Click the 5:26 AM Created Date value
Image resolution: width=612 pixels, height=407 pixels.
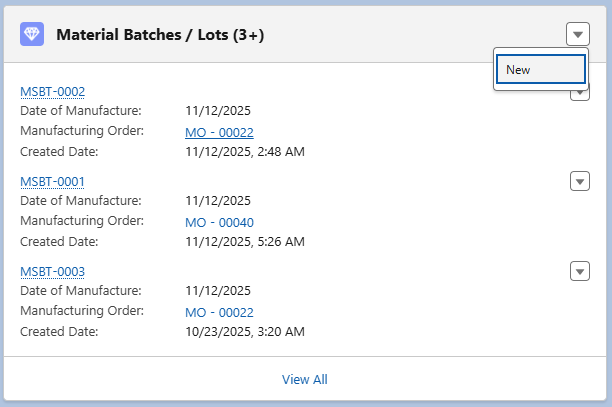[x=244, y=242]
